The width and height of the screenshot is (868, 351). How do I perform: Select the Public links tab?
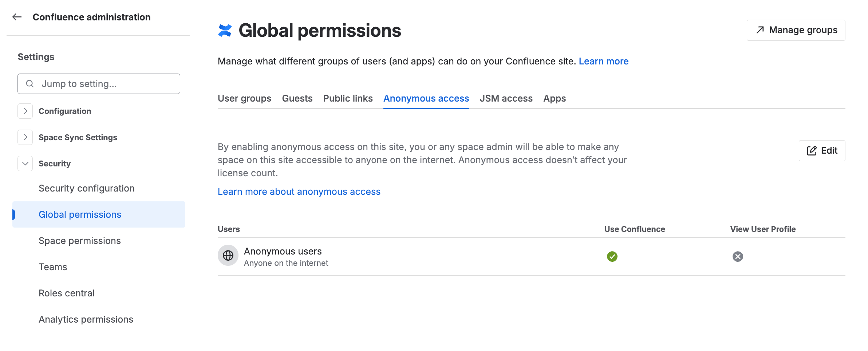tap(348, 98)
